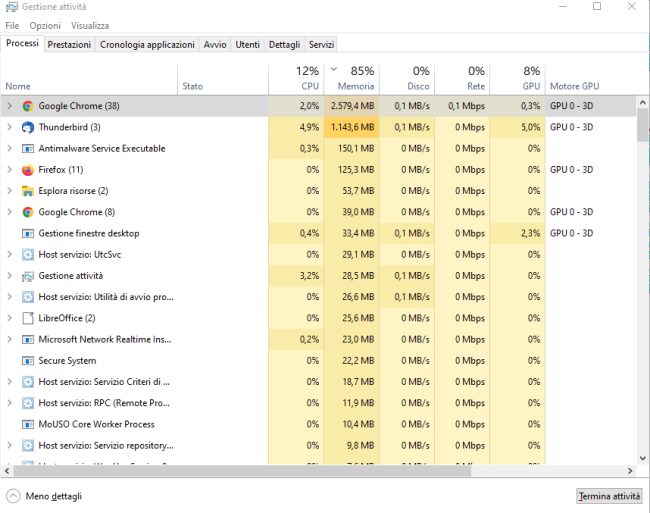Switch to the Dettagli tab
Viewport: 650px width, 513px height.
point(284,45)
